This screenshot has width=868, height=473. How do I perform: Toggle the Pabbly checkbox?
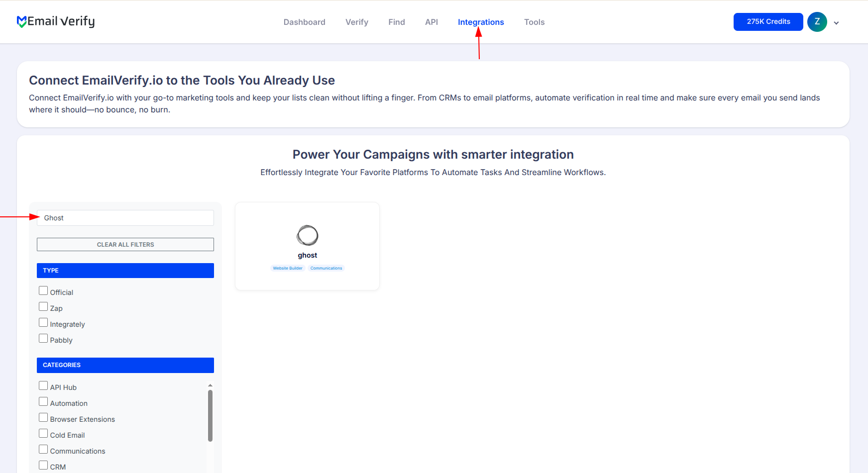43,338
